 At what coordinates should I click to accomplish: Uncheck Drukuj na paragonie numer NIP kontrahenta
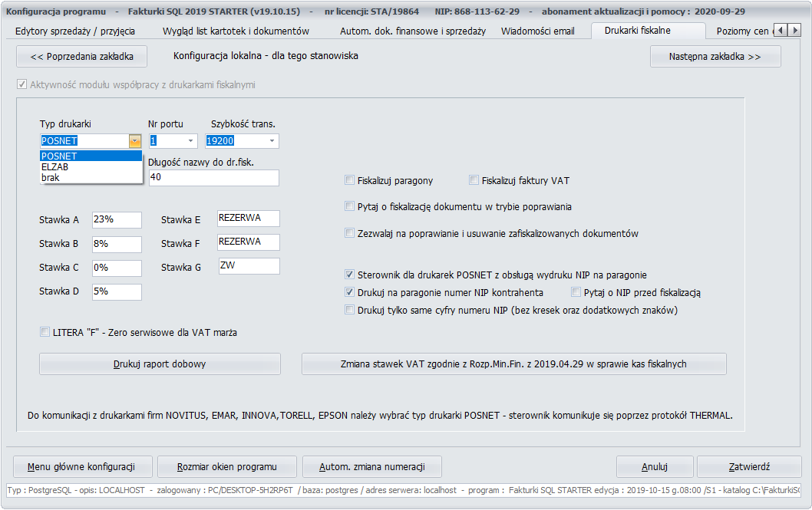pyautogui.click(x=349, y=292)
